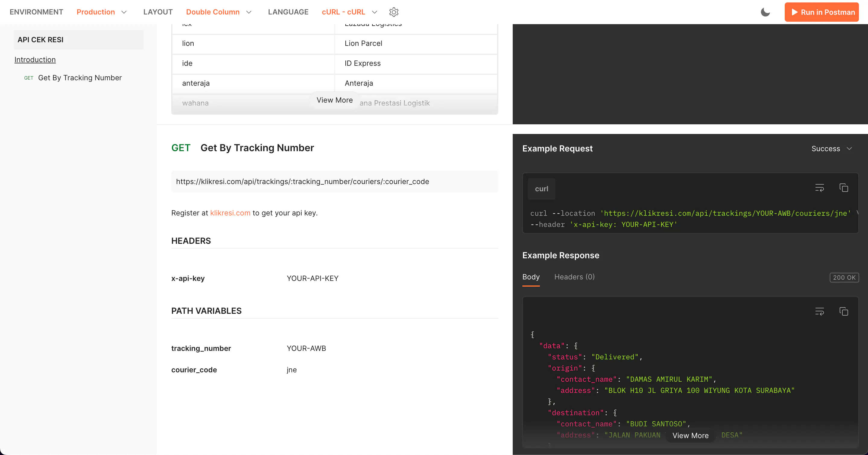Switch to the Headers (0) tab
Viewport: 868px width, 455px height.
click(x=574, y=277)
